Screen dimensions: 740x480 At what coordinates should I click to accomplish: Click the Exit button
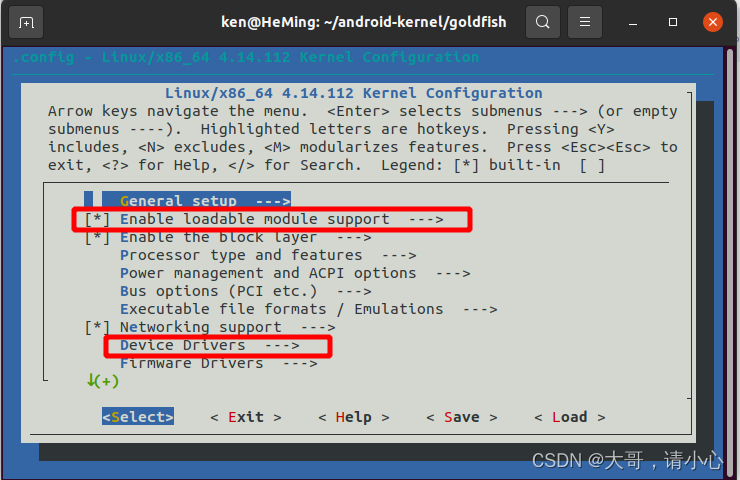click(246, 417)
